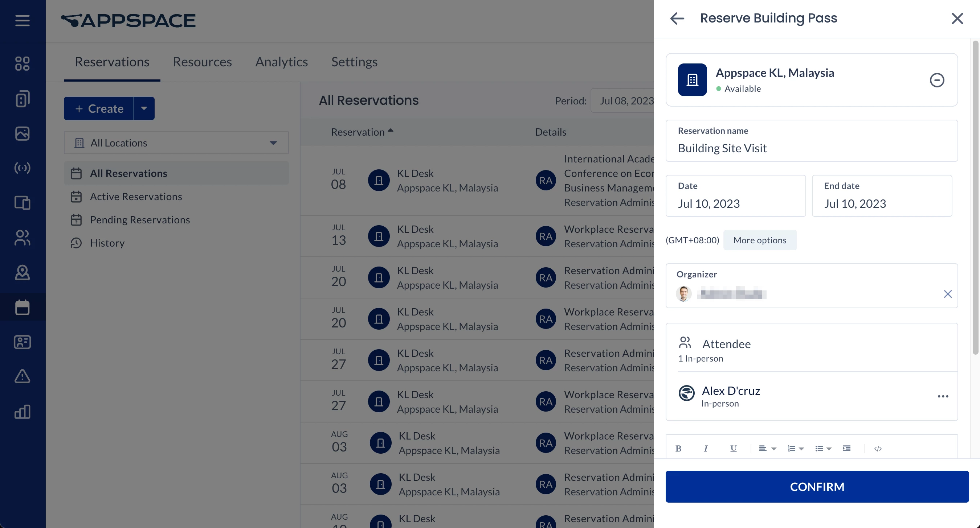Image resolution: width=980 pixels, height=528 pixels.
Task: Click the More options button
Action: (759, 240)
